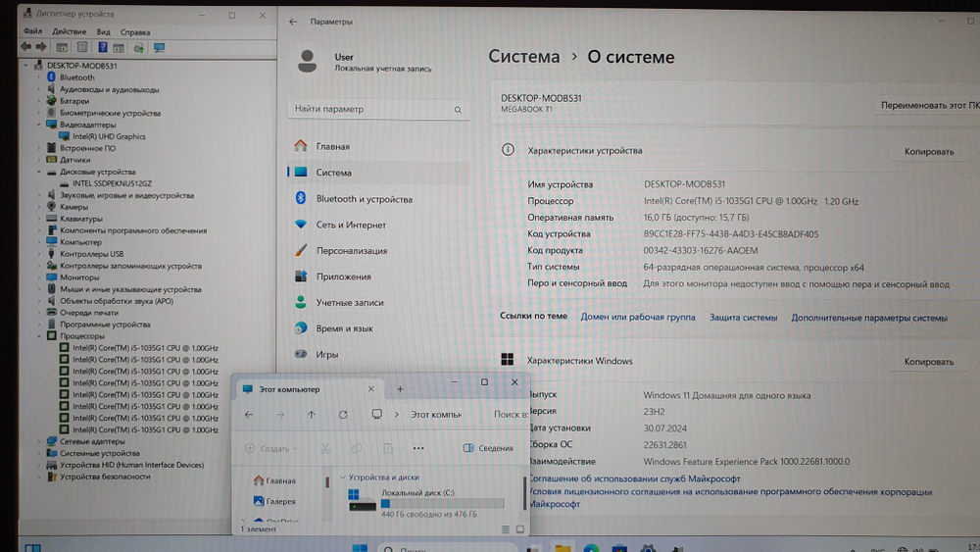The image size is (980, 552).
Task: Click the Найти параметр search field
Action: point(378,109)
